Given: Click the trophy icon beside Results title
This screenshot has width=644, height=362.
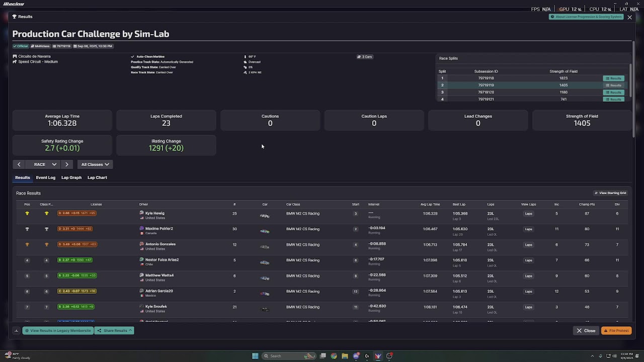Looking at the screenshot, I should (15, 17).
